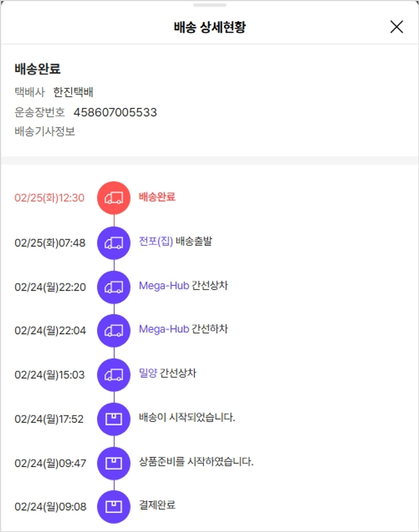Click tracking number 458607005533
Screen dimensions: 419x532
115,112
